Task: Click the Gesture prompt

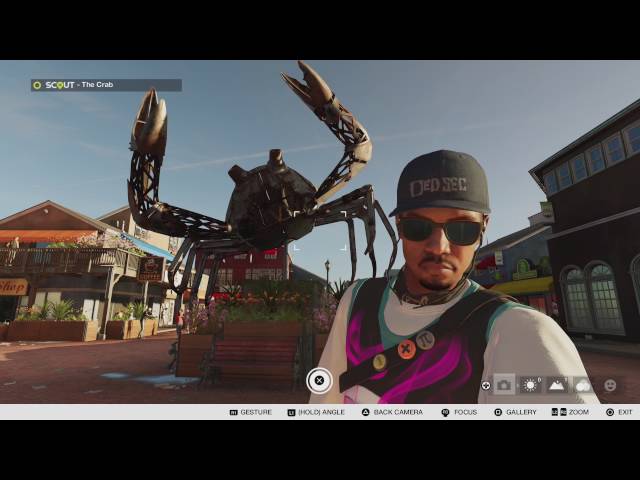Action: (251, 412)
